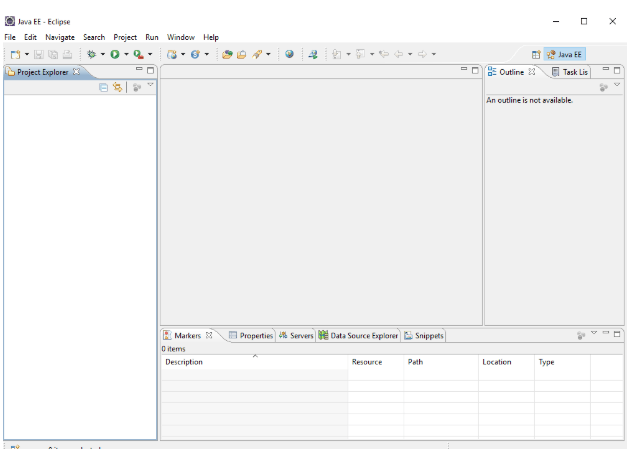
Task: Open the New dropdown arrow
Action: tap(27, 54)
